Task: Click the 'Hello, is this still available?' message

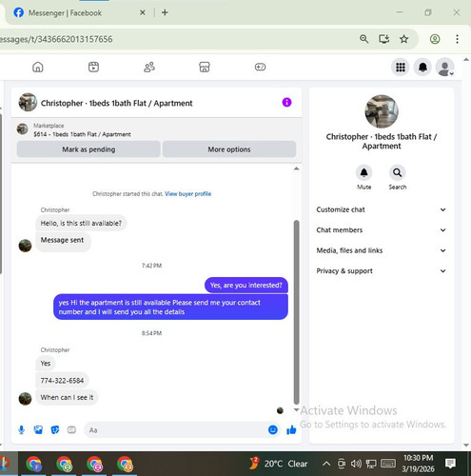Action: [81, 223]
